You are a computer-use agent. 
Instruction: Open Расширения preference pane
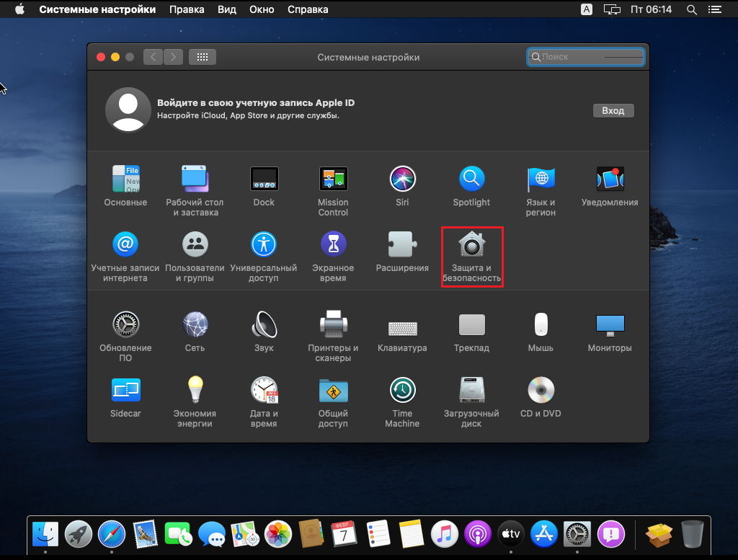[x=402, y=244]
